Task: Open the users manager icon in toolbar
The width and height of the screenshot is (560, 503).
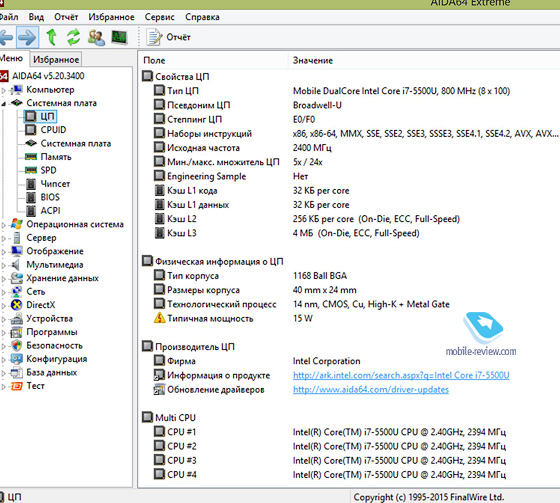Action: (x=96, y=37)
